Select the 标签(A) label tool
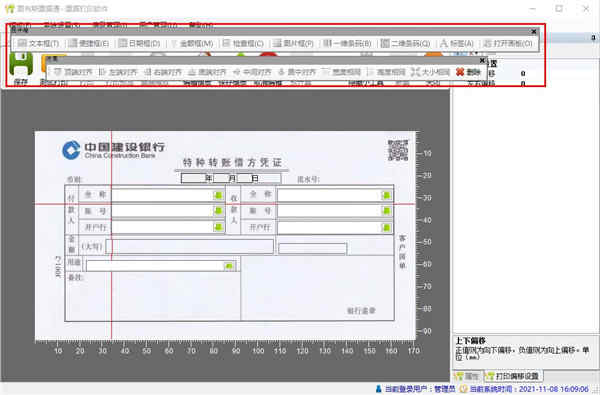Viewport: 600px width, 395px height. [457, 44]
